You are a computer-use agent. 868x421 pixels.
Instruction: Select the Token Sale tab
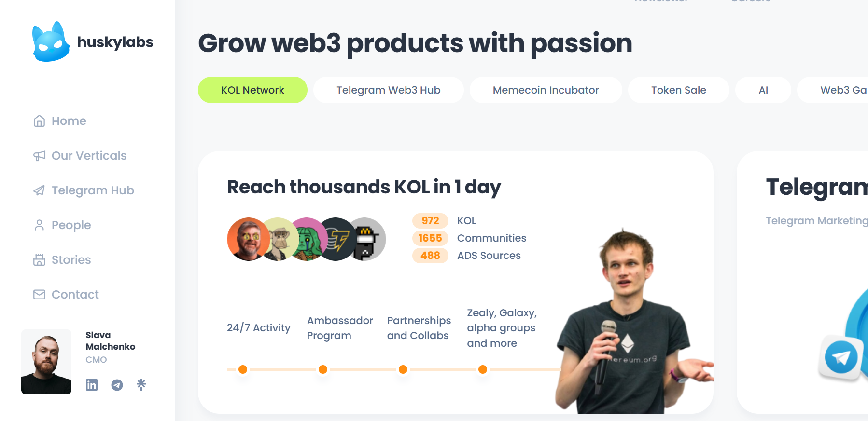coord(678,90)
